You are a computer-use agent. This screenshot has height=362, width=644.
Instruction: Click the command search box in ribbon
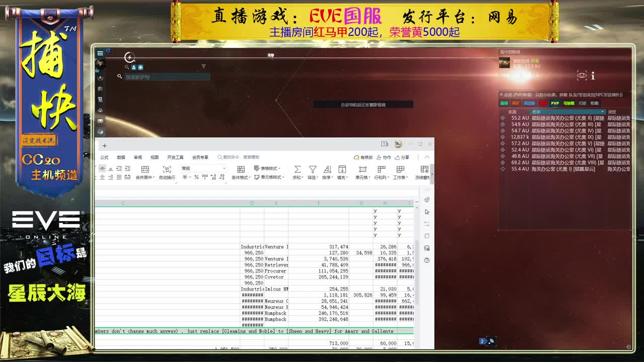[238, 157]
